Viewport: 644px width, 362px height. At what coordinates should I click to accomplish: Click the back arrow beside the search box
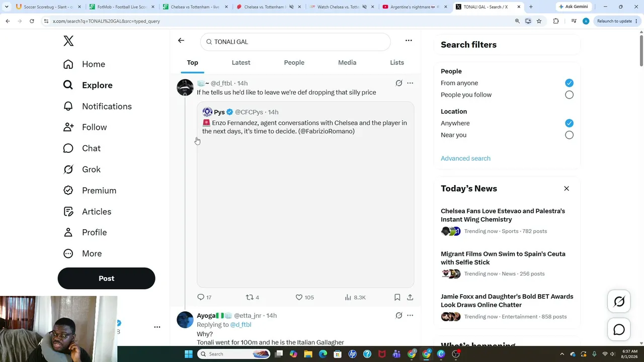click(181, 41)
